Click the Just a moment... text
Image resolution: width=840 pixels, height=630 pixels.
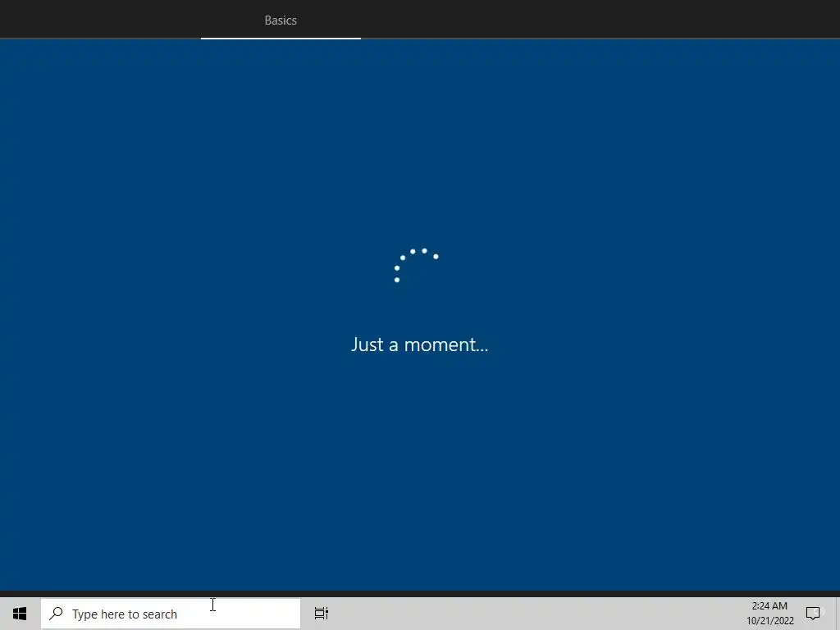(x=419, y=345)
